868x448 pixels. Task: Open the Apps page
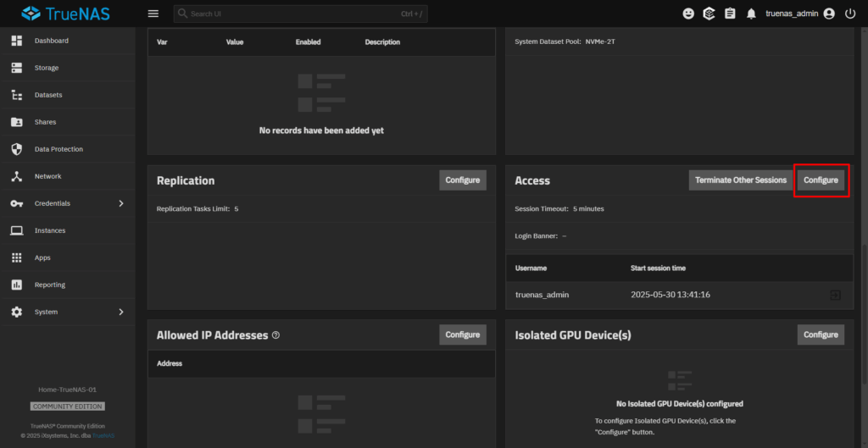42,257
